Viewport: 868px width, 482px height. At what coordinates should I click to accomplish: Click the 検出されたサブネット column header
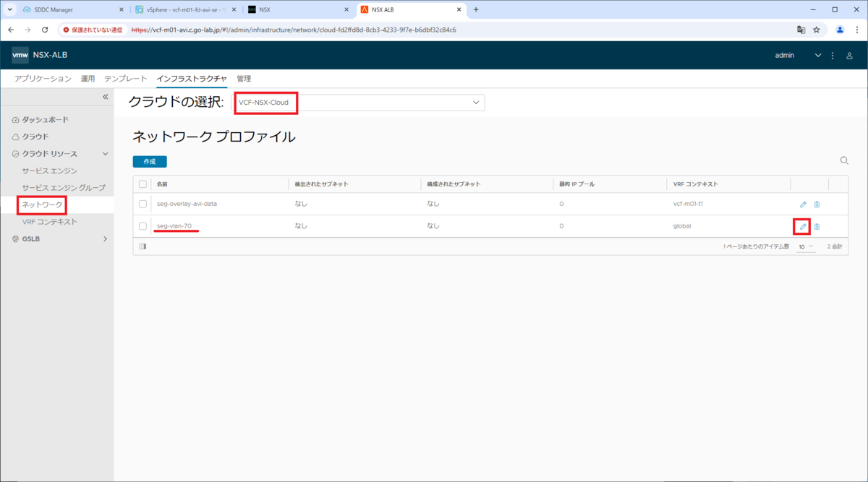(321, 184)
